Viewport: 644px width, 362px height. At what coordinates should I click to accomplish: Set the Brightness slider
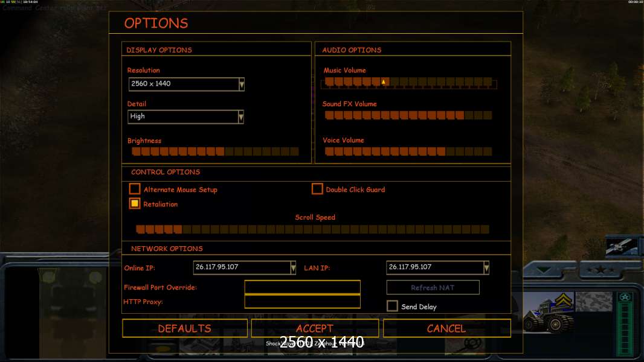[x=215, y=151]
